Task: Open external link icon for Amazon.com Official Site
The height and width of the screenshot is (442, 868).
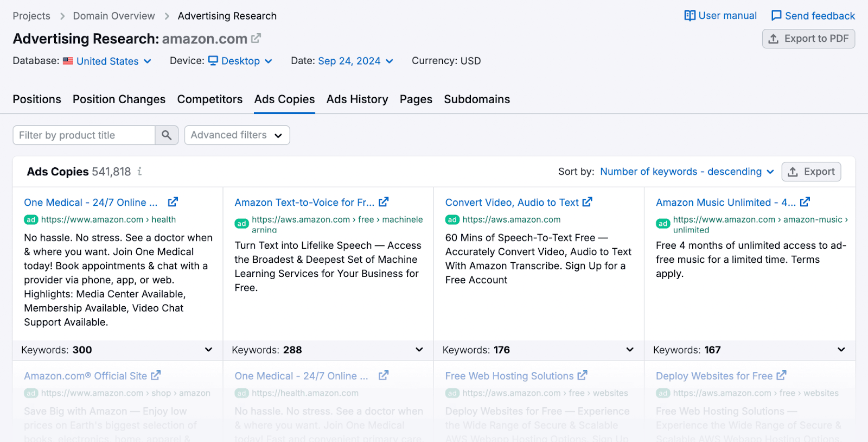Action: point(156,375)
